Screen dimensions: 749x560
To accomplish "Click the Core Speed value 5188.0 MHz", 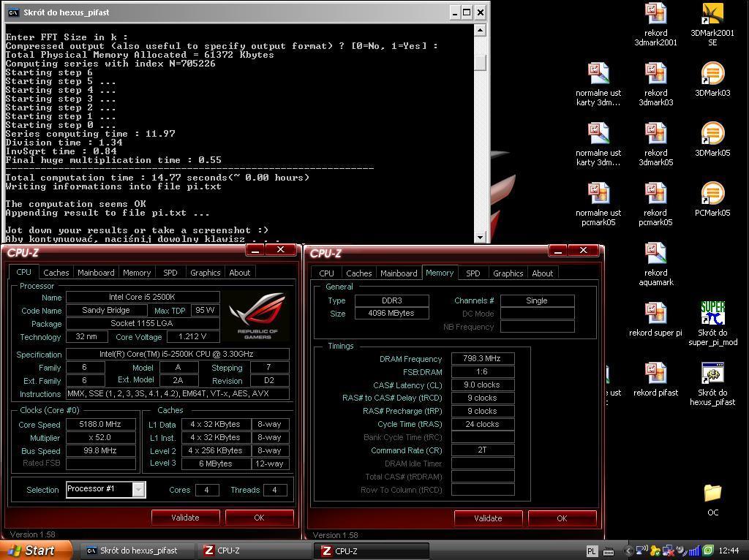I will [100, 424].
